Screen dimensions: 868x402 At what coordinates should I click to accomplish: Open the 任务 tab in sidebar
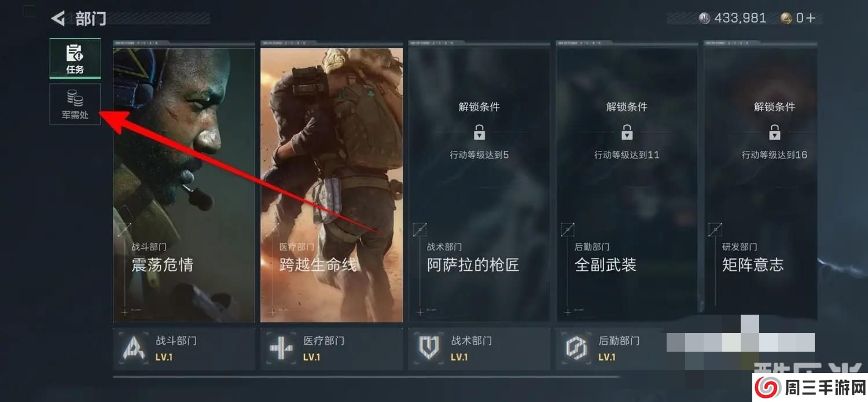pos(75,58)
